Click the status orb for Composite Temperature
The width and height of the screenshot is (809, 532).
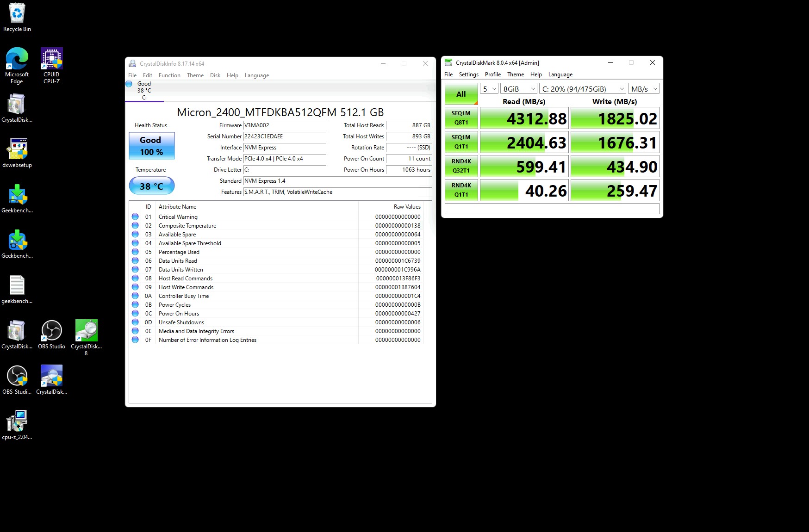(135, 225)
